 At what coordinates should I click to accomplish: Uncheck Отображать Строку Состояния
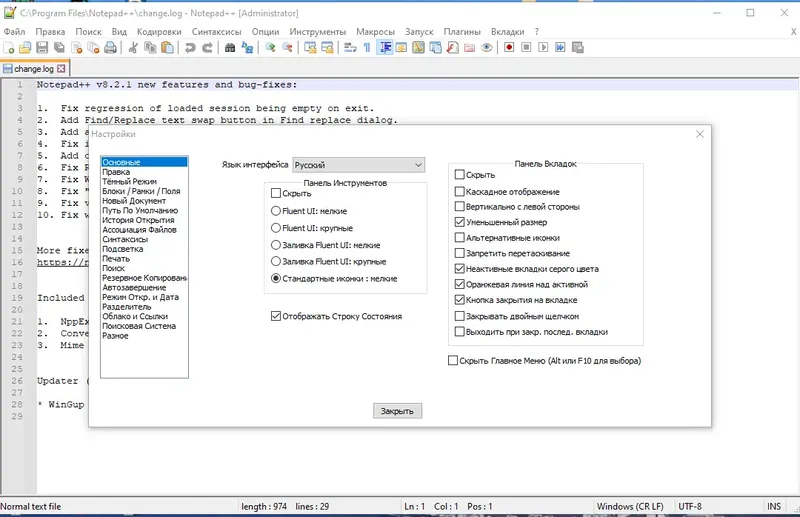276,316
